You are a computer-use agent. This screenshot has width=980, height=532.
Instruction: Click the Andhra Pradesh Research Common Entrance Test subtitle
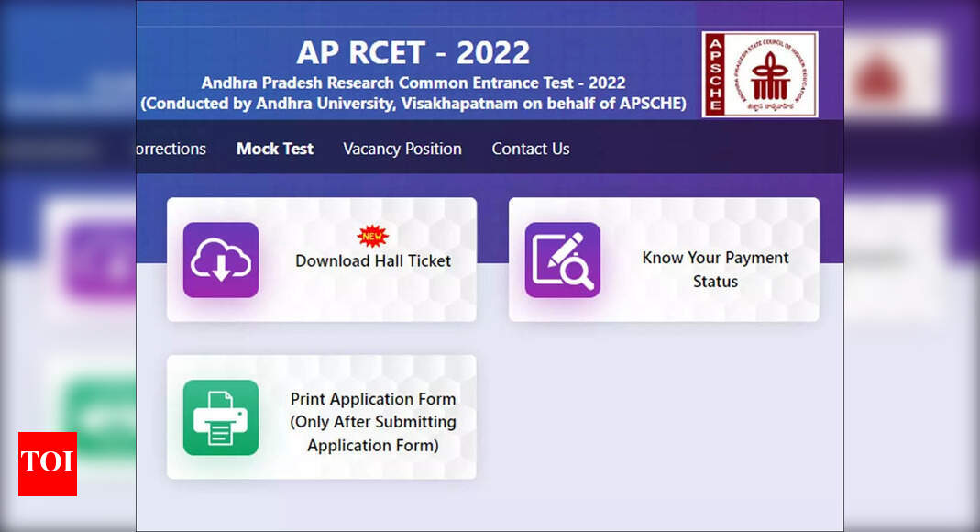(x=412, y=82)
